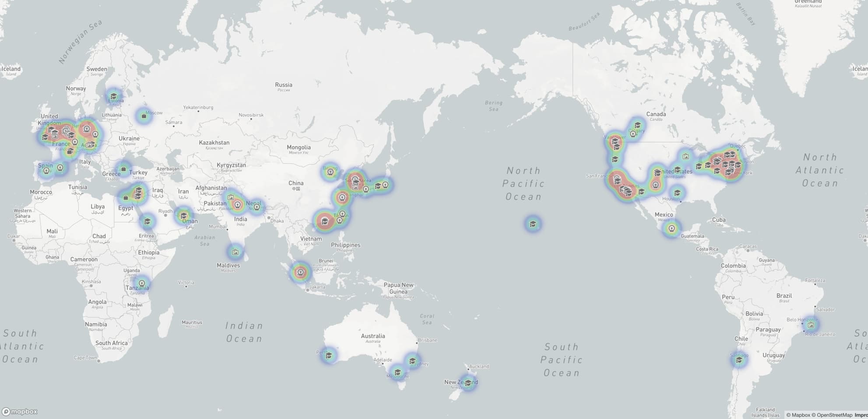Select the briefcase marker near Moscow
Viewport: 868px width, 419px height.
144,116
